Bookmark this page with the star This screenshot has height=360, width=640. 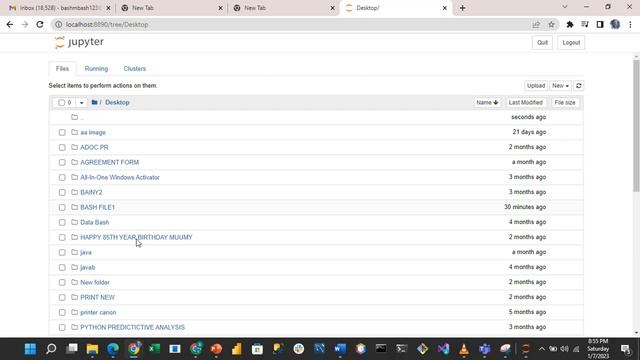551,24
